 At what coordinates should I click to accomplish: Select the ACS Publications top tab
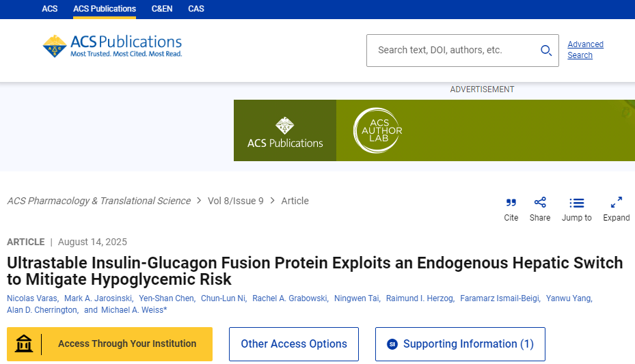coord(105,9)
